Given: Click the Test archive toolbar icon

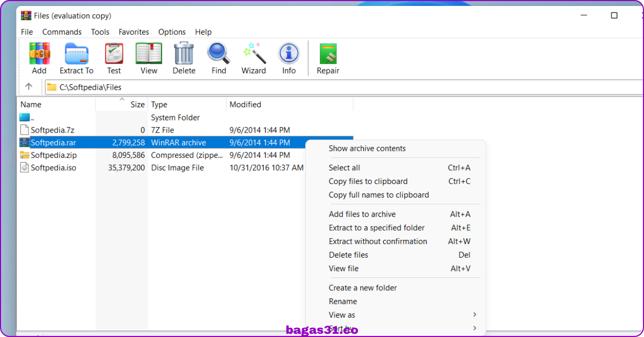Looking at the screenshot, I should pyautogui.click(x=114, y=54).
